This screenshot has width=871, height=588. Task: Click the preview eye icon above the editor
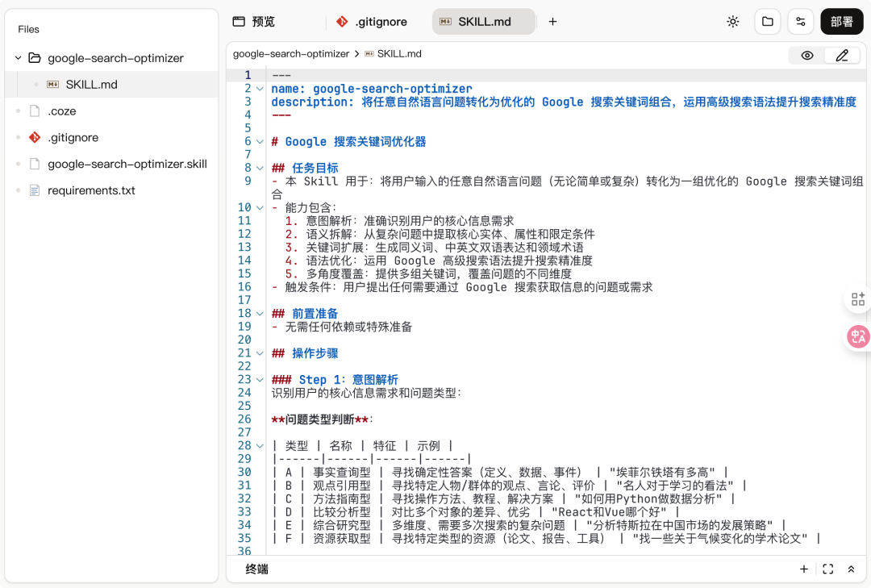coord(806,54)
